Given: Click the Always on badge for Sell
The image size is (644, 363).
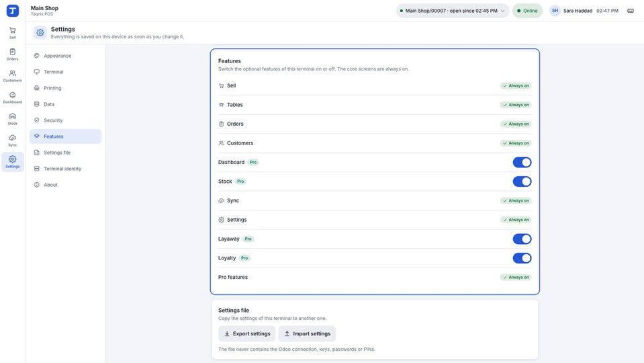Looking at the screenshot, I should pos(516,86).
